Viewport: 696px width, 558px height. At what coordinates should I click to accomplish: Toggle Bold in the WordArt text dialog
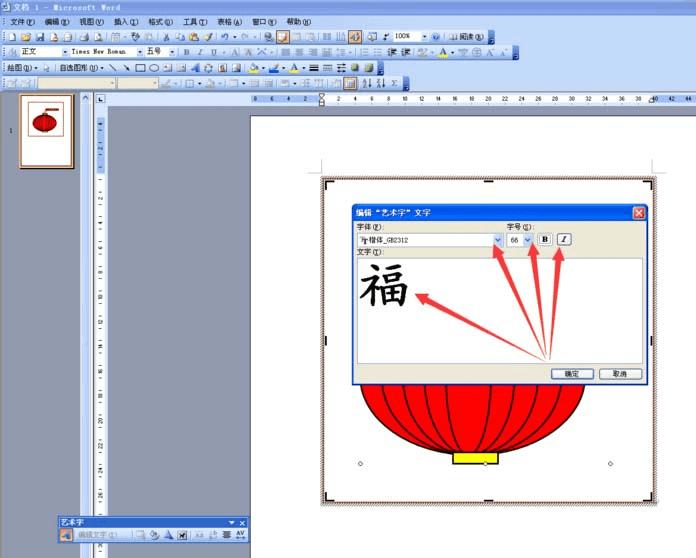[545, 239]
